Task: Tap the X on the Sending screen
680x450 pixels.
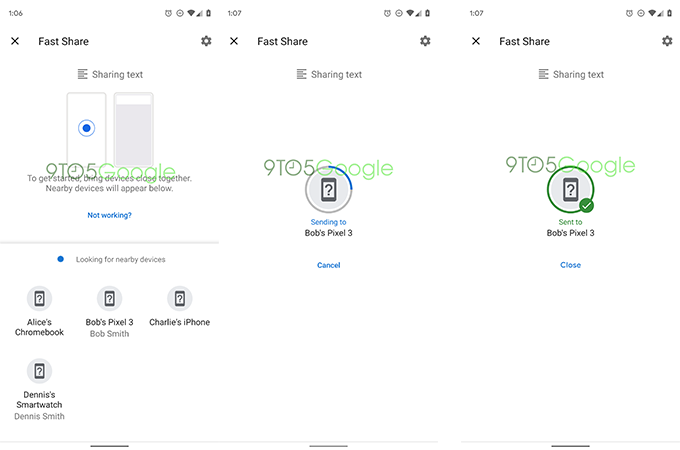Action: (x=234, y=41)
